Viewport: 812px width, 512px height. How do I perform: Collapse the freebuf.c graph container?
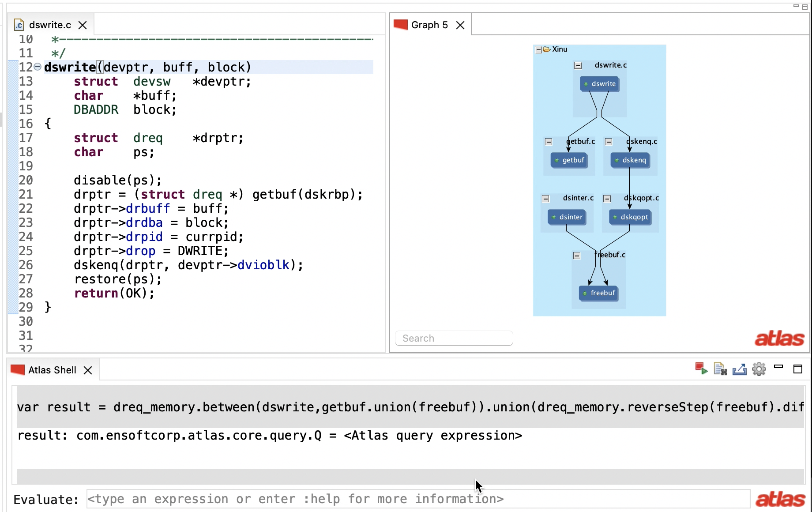[x=577, y=256]
